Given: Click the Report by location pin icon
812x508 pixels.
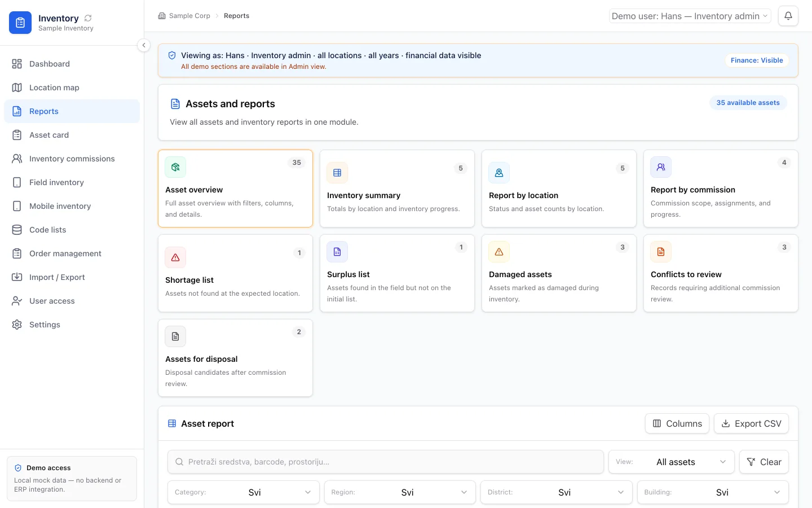Looking at the screenshot, I should (x=499, y=173).
